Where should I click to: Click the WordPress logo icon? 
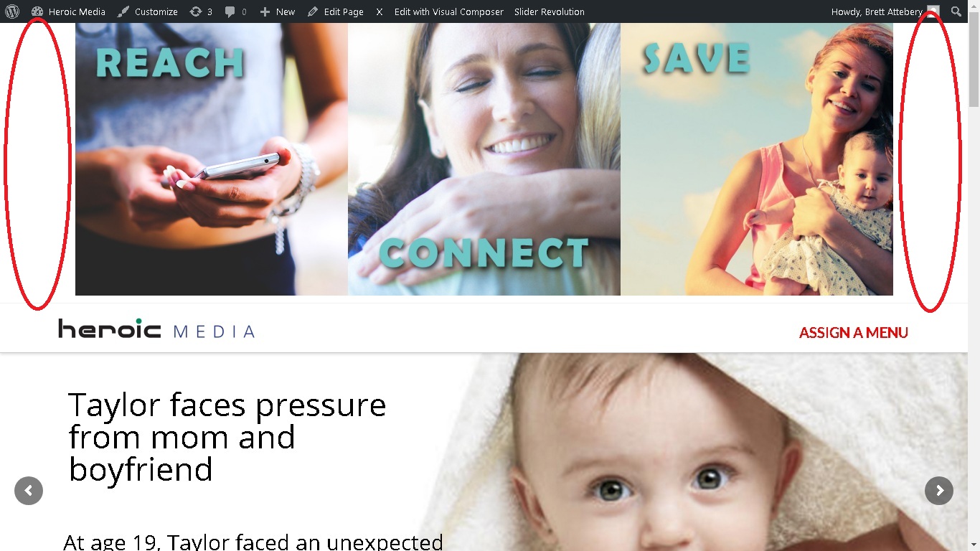12,11
